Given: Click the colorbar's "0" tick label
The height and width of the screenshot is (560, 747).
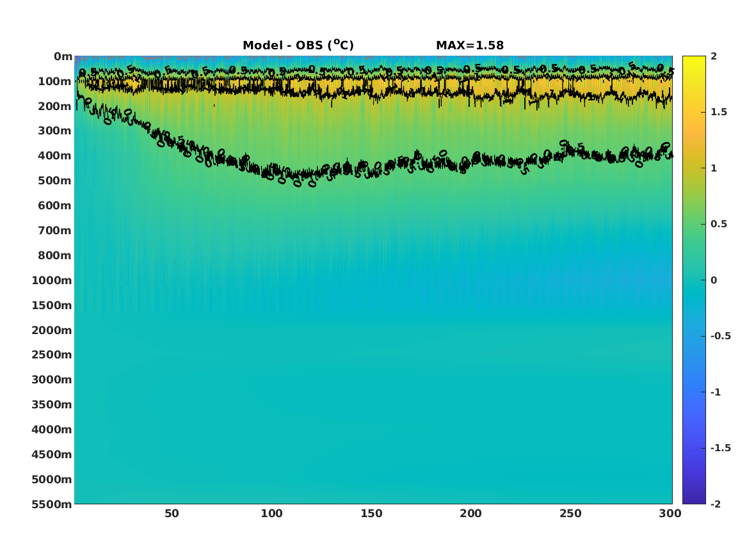Looking at the screenshot, I should 714,280.
